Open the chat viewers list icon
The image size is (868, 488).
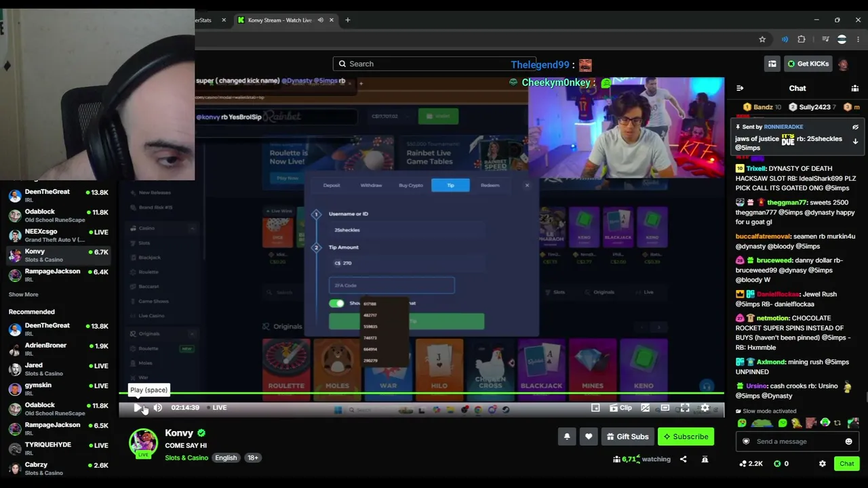pyautogui.click(x=854, y=88)
